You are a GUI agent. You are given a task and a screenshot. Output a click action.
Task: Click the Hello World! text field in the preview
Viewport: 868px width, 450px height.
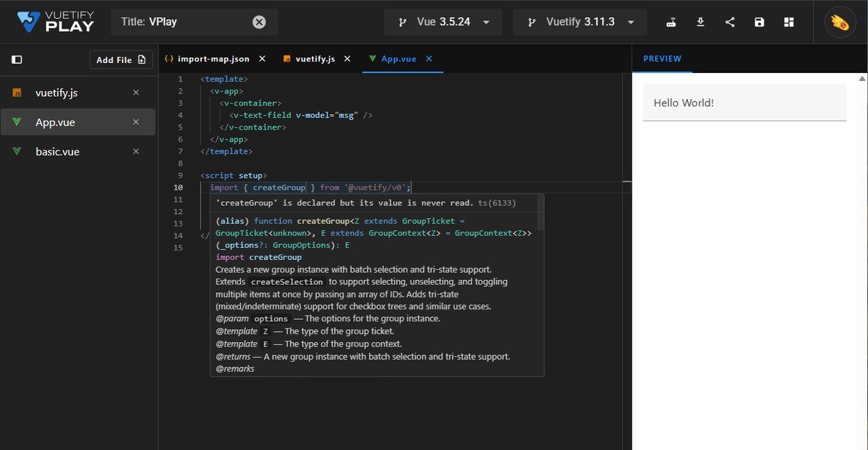pos(744,103)
